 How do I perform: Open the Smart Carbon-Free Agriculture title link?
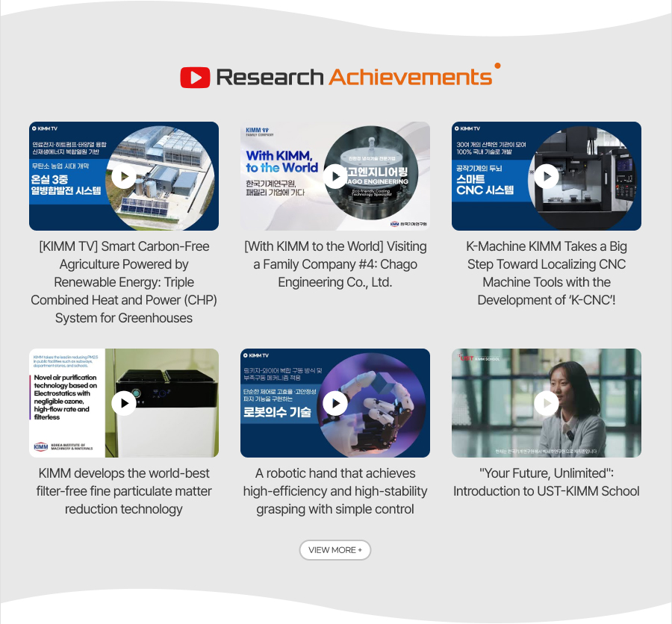(124, 282)
